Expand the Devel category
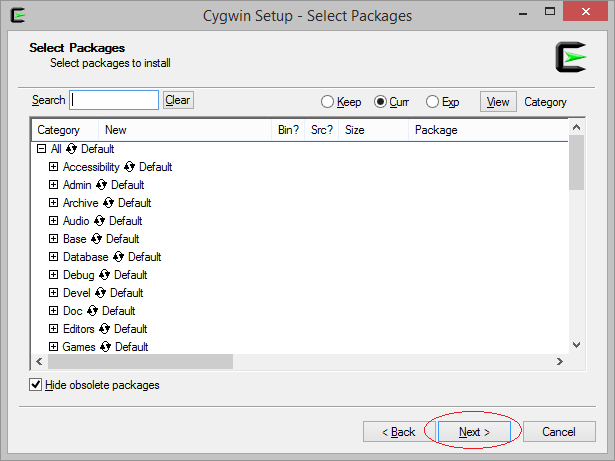Screen dimensions: 615x461 [53, 293]
